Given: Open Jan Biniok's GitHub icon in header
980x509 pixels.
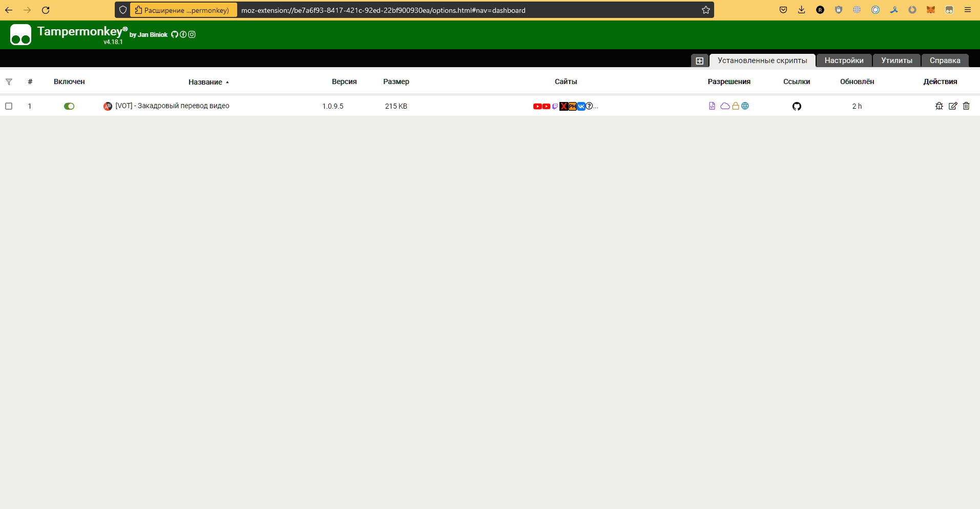Looking at the screenshot, I should coord(175,34).
